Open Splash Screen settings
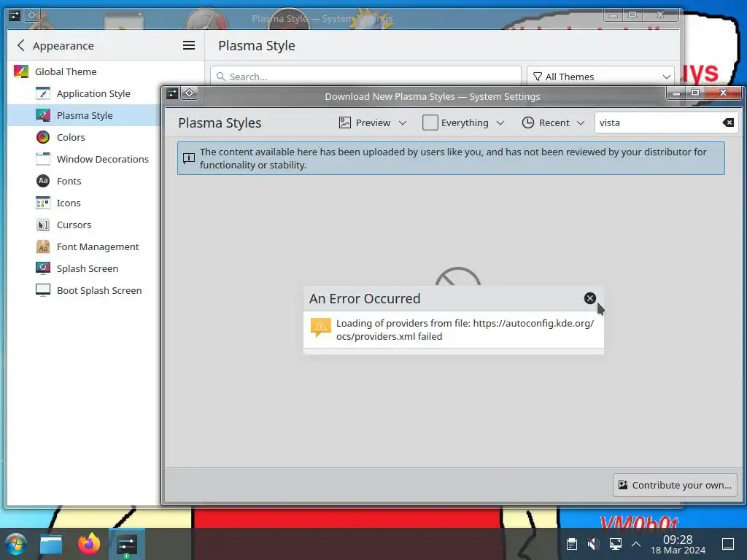The image size is (747, 560). (x=86, y=268)
